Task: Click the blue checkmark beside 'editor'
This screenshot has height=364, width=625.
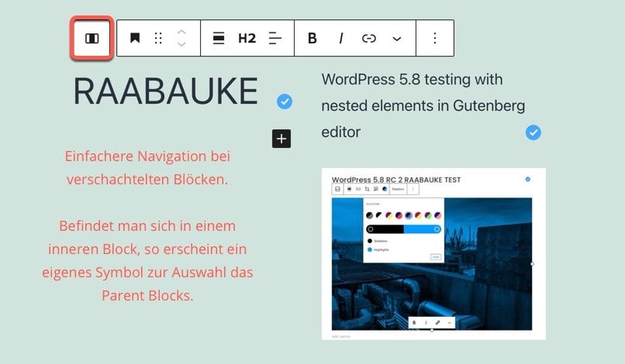Action: 533,132
